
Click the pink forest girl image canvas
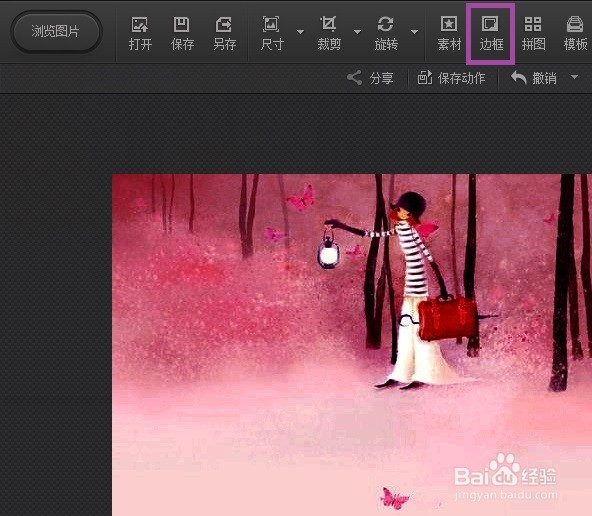(x=352, y=345)
